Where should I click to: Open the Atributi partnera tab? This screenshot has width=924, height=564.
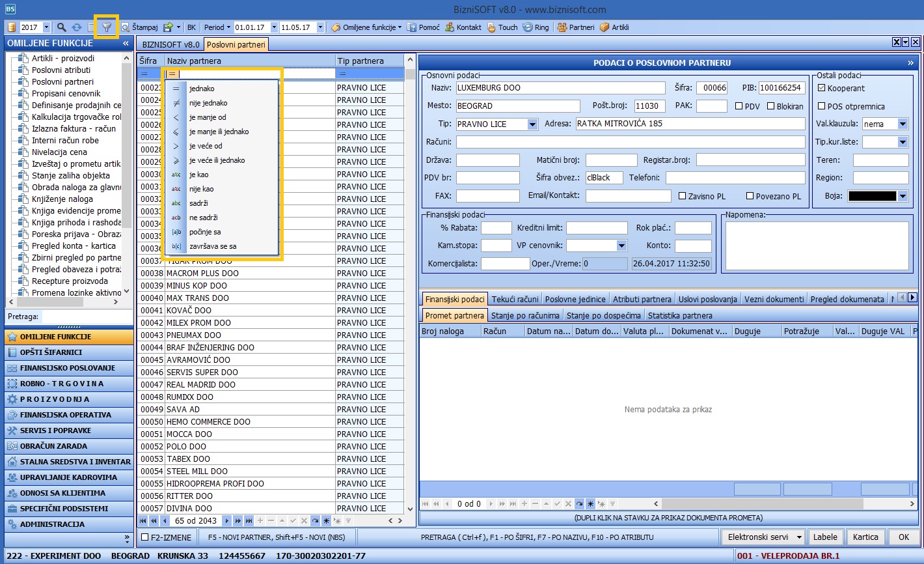(642, 299)
